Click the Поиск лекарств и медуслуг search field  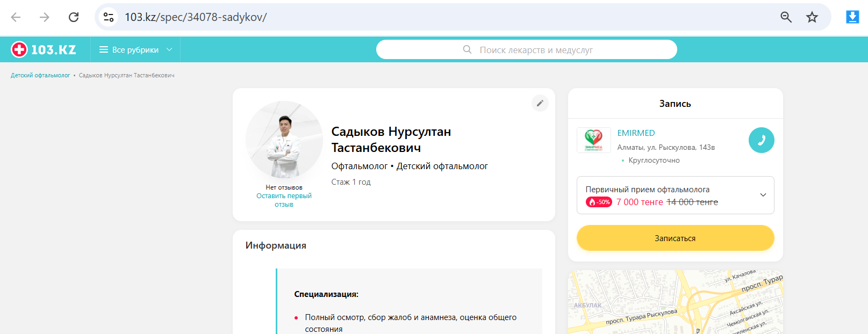pos(527,50)
